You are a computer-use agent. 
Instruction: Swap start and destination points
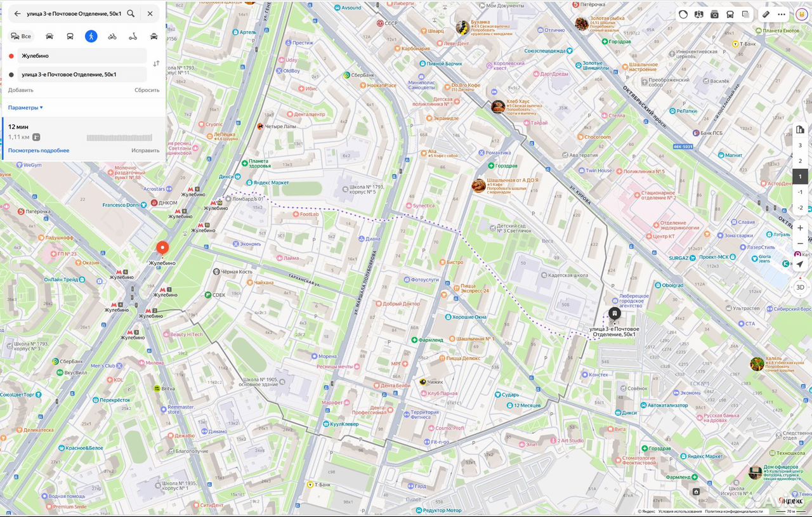coord(156,64)
